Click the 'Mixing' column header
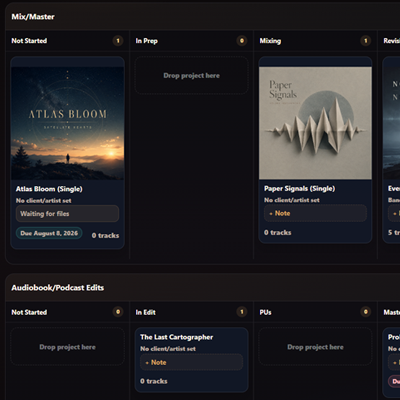Screen dimensions: 400x400 (x=270, y=41)
